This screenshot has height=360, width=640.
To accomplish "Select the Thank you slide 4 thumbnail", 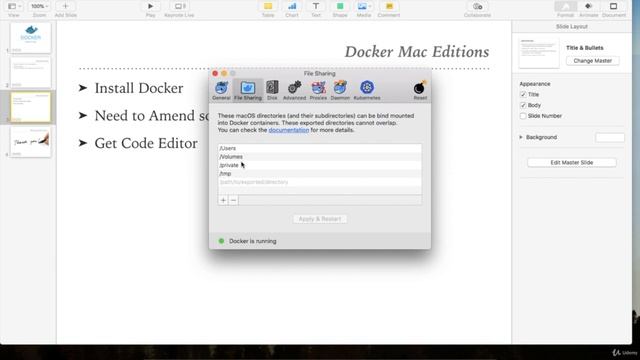I will pyautogui.click(x=31, y=142).
